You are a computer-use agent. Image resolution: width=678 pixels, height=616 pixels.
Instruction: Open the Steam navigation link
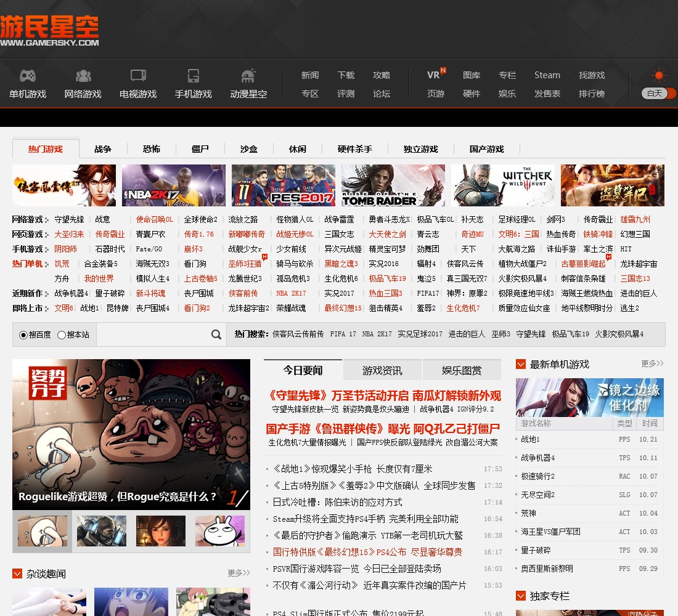pyautogui.click(x=547, y=75)
